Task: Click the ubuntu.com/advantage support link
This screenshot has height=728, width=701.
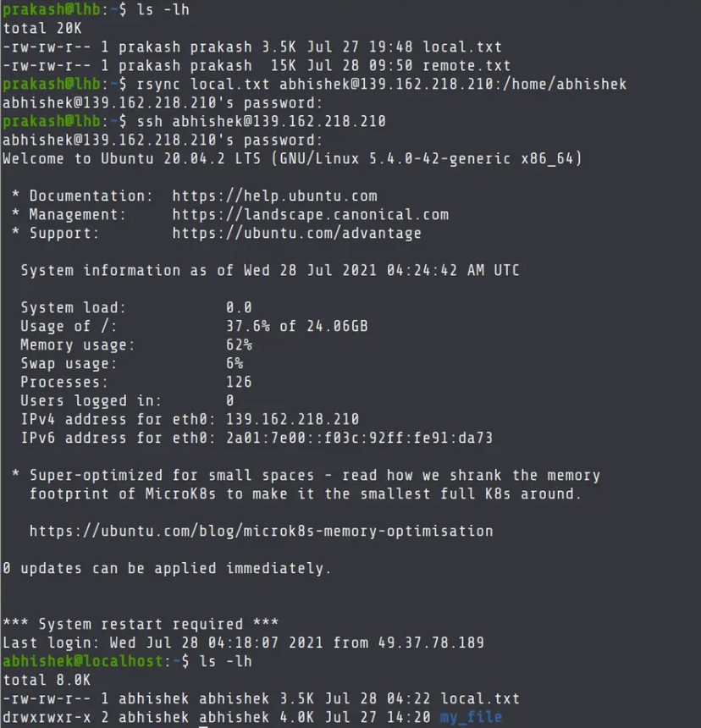Action: [296, 233]
